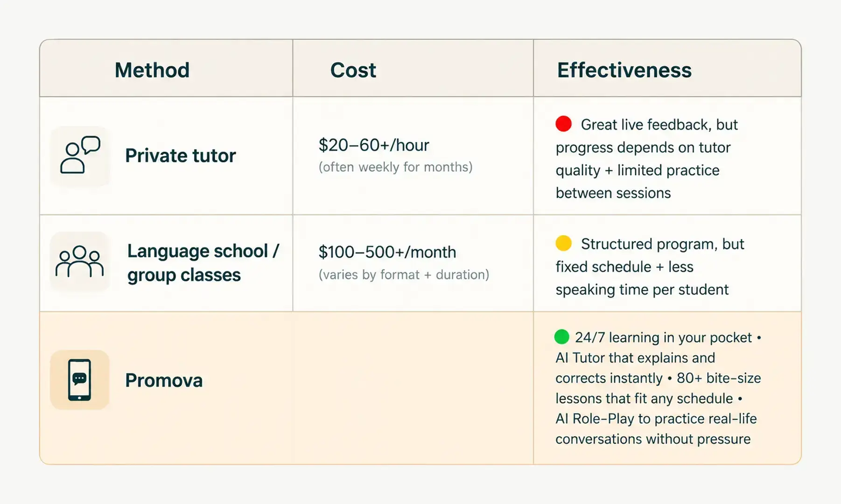Click the Promova phone chat icon
The image size is (841, 504).
click(80, 380)
